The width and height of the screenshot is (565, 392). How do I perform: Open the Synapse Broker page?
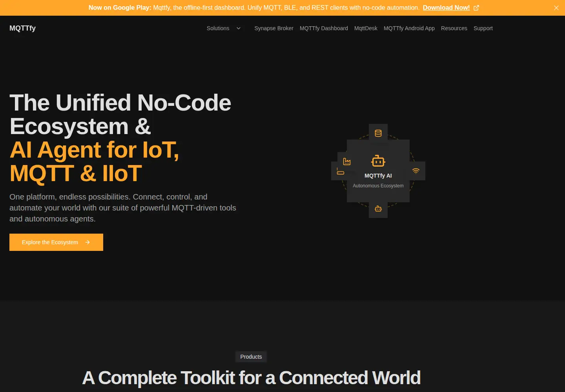[274, 28]
